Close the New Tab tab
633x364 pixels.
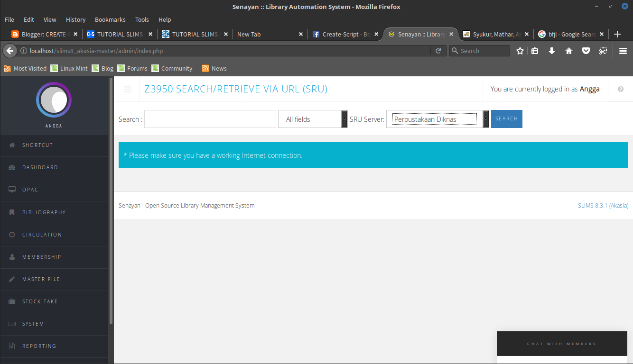pos(301,34)
